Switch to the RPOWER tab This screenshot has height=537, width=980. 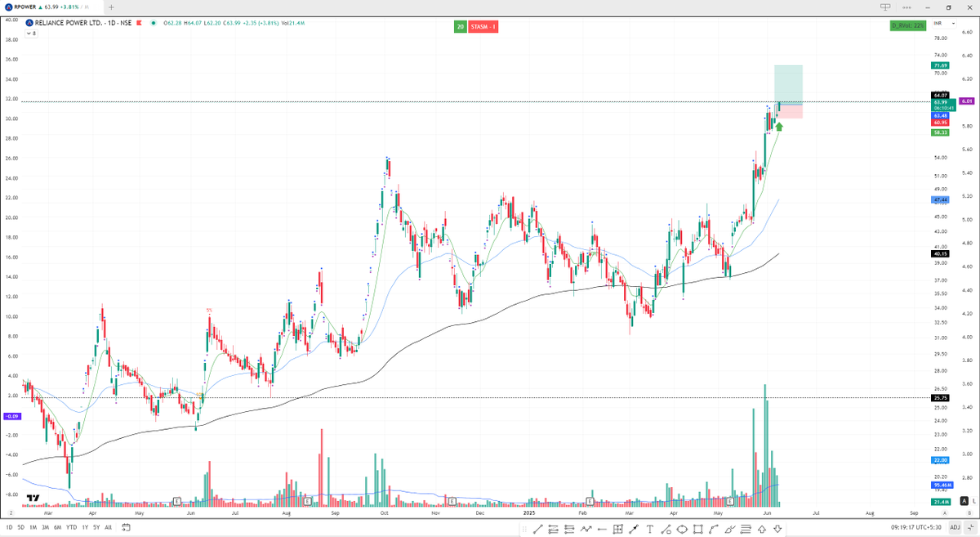(x=51, y=7)
